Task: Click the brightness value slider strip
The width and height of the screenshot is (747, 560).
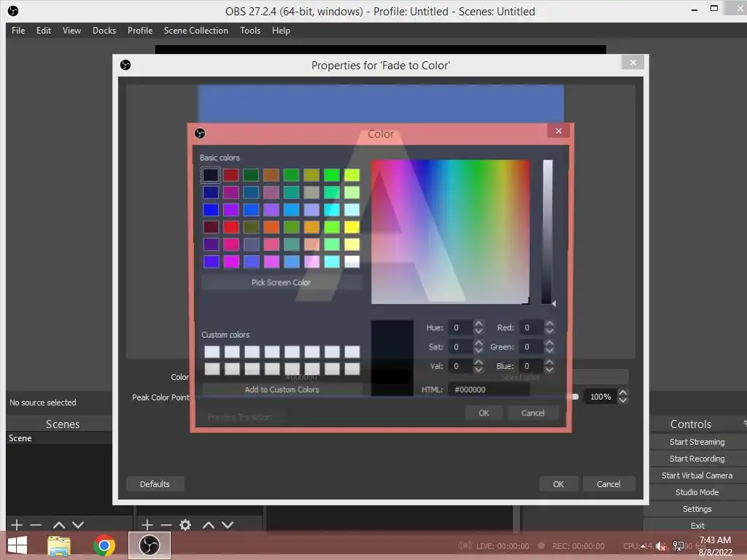Action: (547, 232)
